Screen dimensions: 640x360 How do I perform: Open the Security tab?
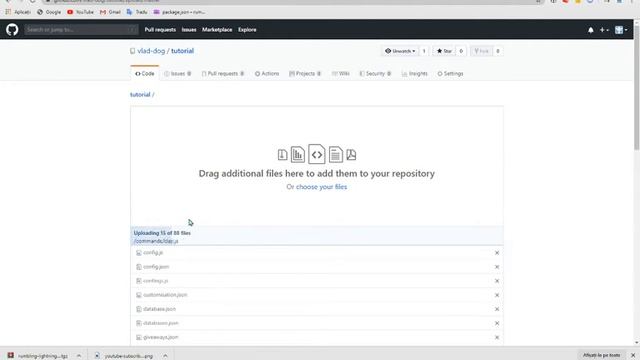pyautogui.click(x=375, y=73)
